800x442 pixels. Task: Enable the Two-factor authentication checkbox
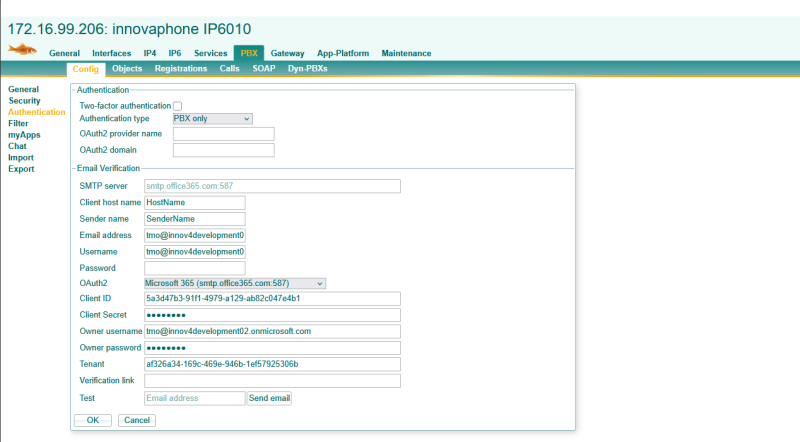(178, 105)
